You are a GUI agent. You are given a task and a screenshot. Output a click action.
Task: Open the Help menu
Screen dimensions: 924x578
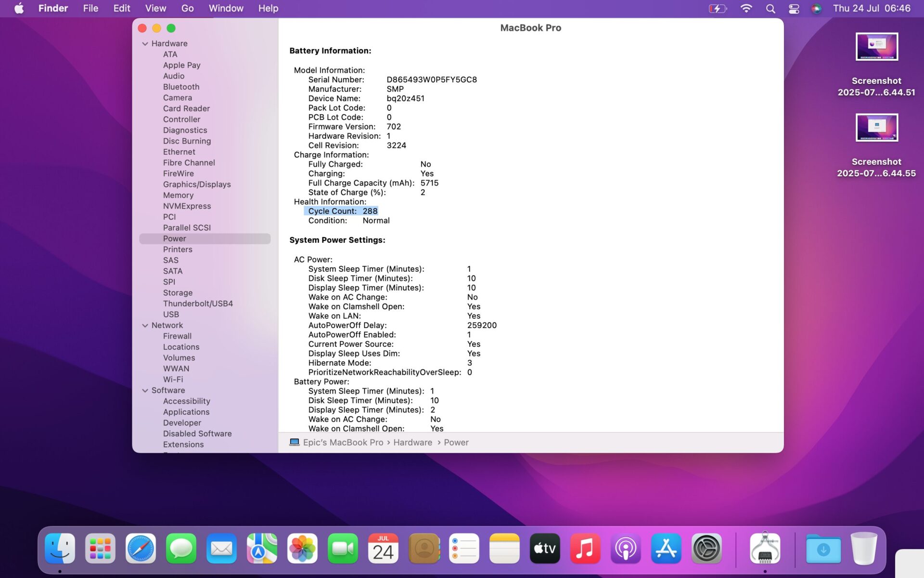point(268,8)
